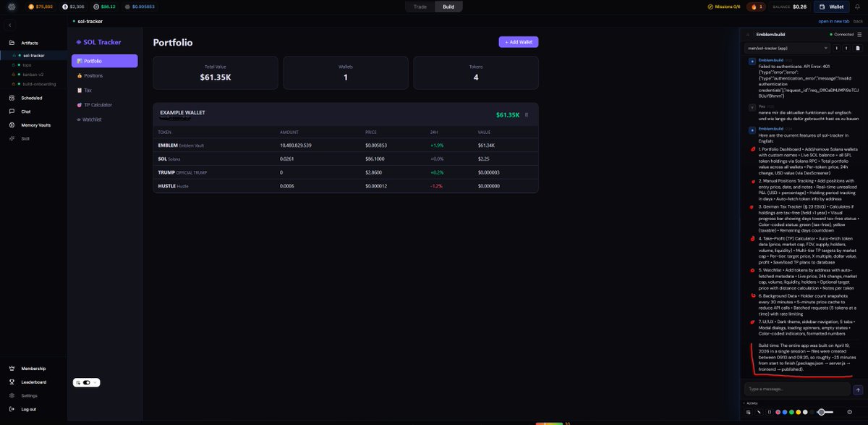Click the Tokens count card

click(476, 72)
